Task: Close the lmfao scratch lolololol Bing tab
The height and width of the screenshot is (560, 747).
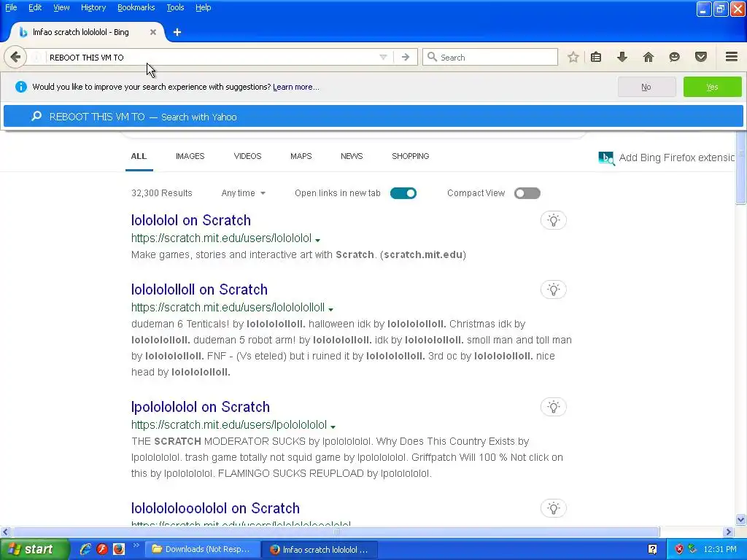Action: pyautogui.click(x=153, y=32)
